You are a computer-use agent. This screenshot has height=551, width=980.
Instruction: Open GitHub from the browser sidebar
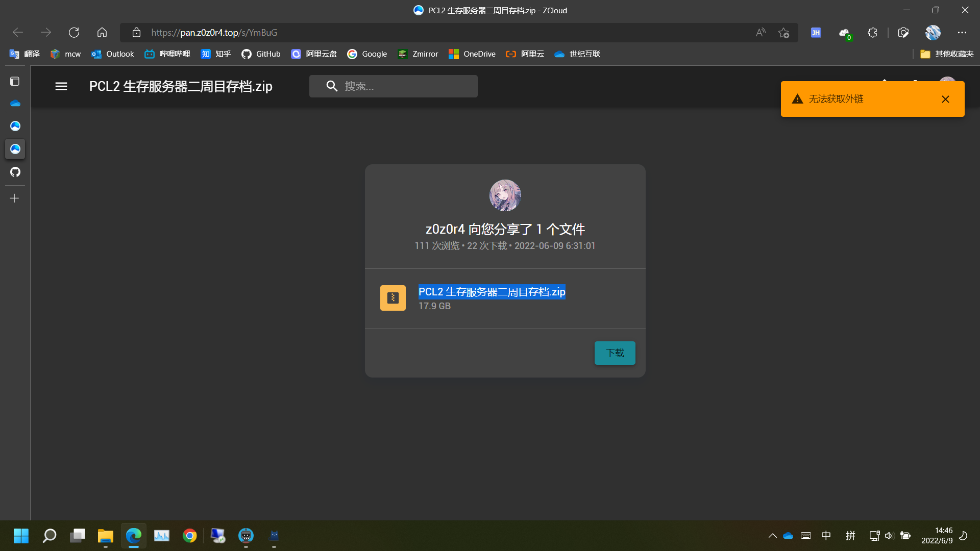(x=15, y=172)
